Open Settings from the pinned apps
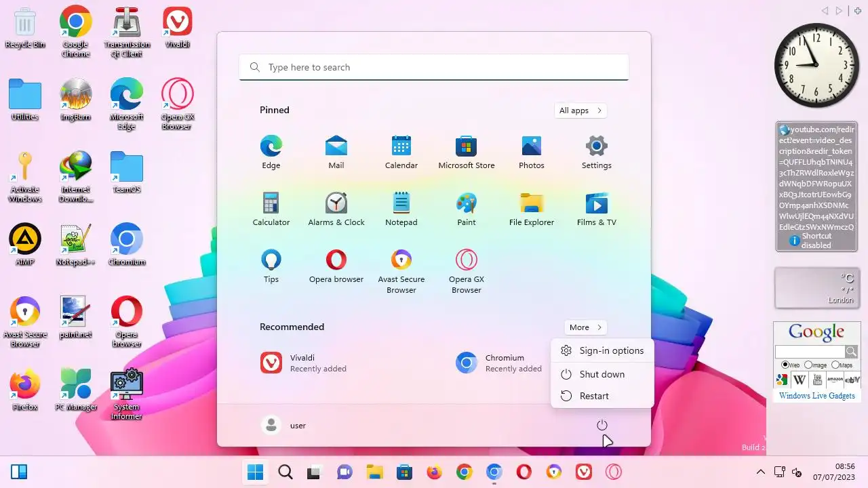The width and height of the screenshot is (868, 488). click(x=596, y=152)
